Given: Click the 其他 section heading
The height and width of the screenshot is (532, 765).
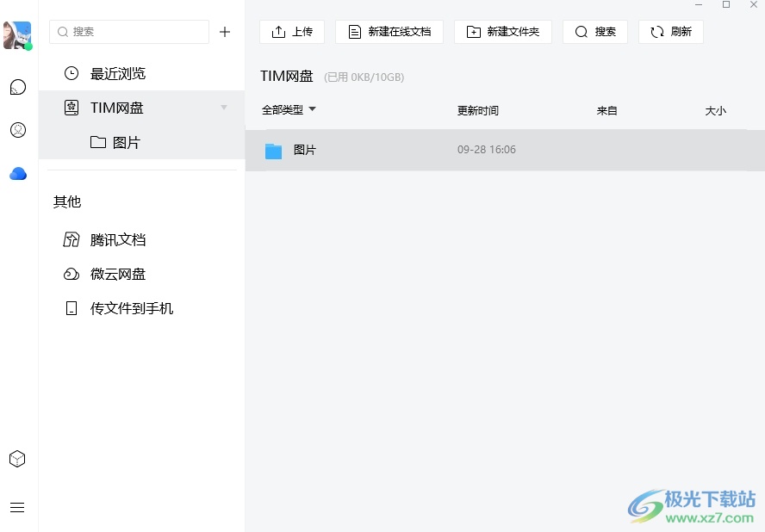Looking at the screenshot, I should (67, 201).
